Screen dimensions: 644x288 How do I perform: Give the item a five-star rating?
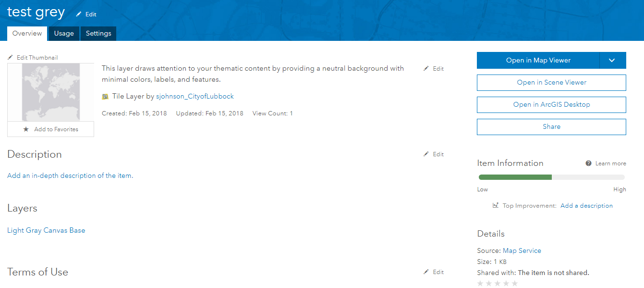coord(515,284)
